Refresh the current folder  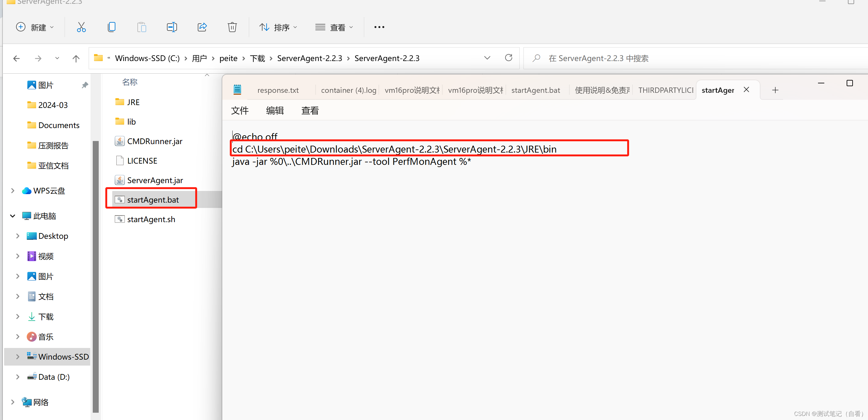(x=508, y=58)
